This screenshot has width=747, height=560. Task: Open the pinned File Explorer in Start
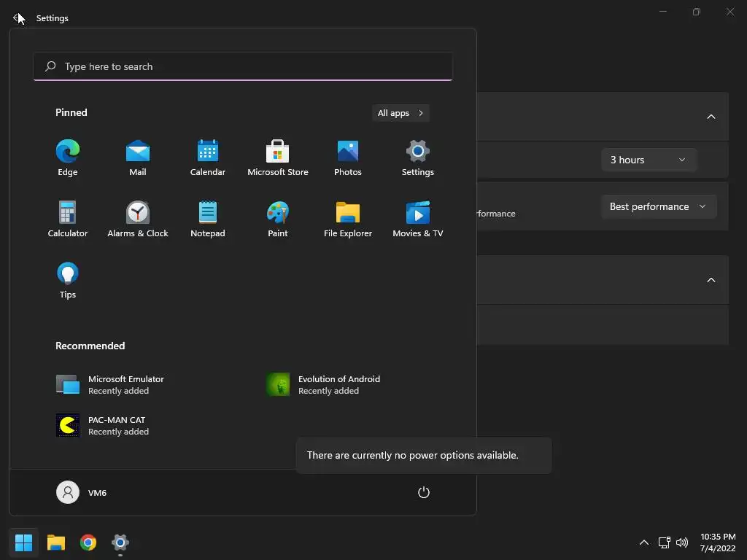348,219
